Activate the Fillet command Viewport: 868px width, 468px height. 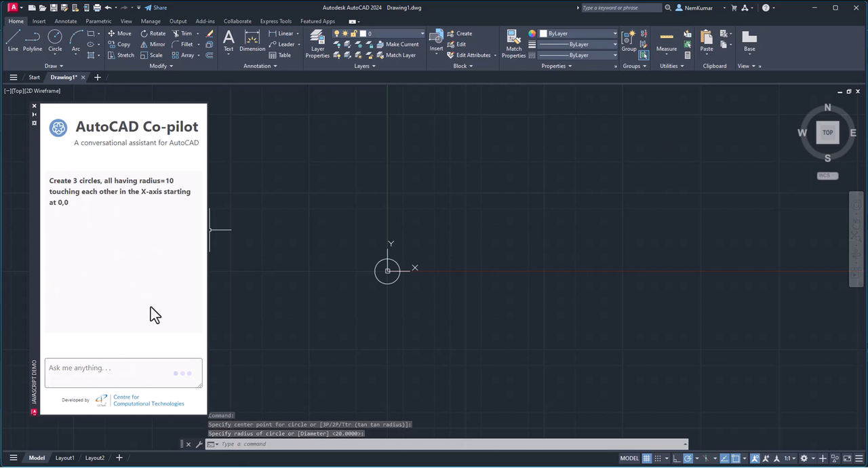182,44
